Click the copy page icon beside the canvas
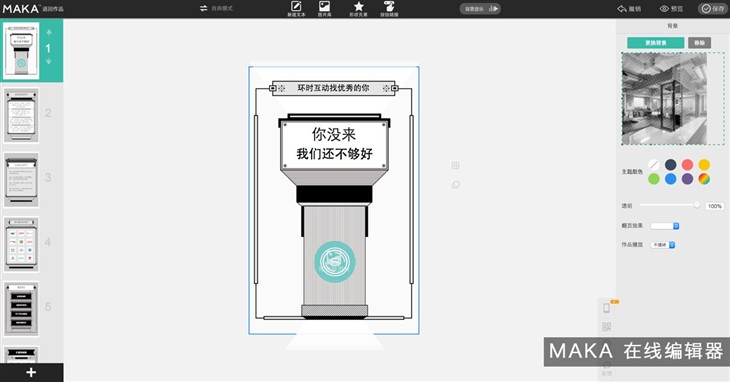The image size is (730, 382). coord(455,185)
